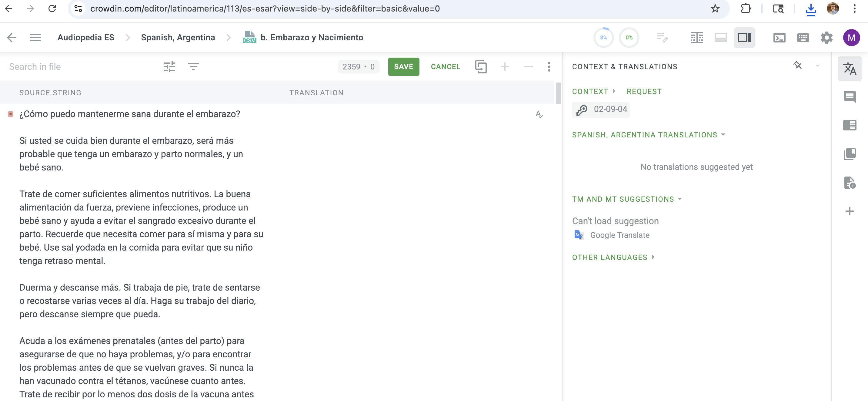Click the plus button in the translation toolbar
The height and width of the screenshot is (401, 868).
pos(504,66)
